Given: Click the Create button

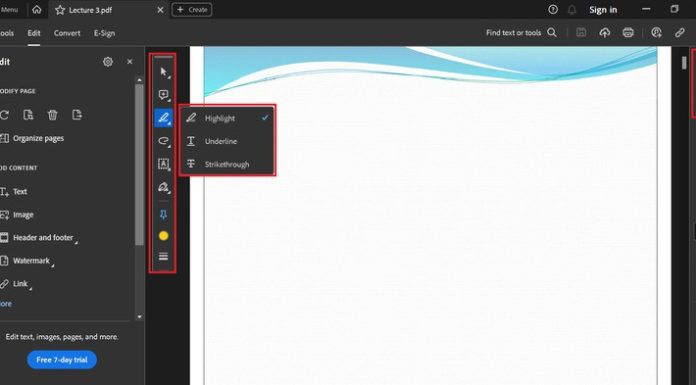Looking at the screenshot, I should pyautogui.click(x=192, y=10).
